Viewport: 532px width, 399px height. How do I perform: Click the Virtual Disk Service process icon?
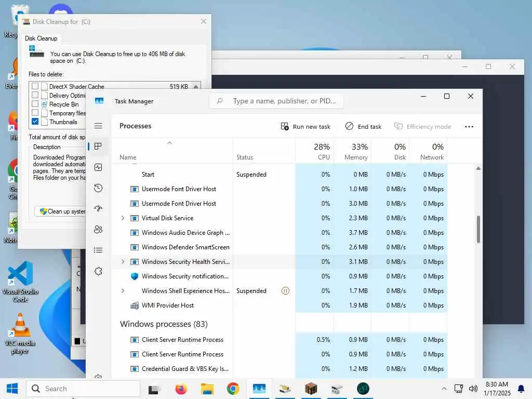coord(135,218)
